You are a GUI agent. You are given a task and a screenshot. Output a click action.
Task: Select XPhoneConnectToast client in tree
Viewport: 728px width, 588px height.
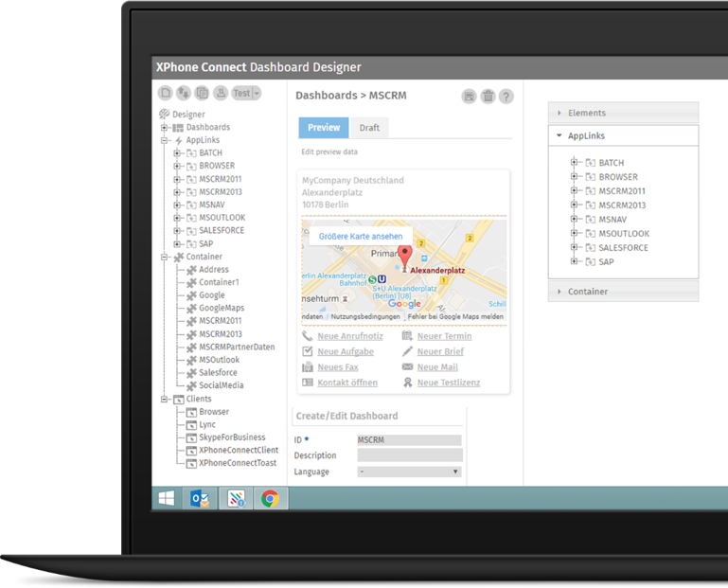[238, 463]
